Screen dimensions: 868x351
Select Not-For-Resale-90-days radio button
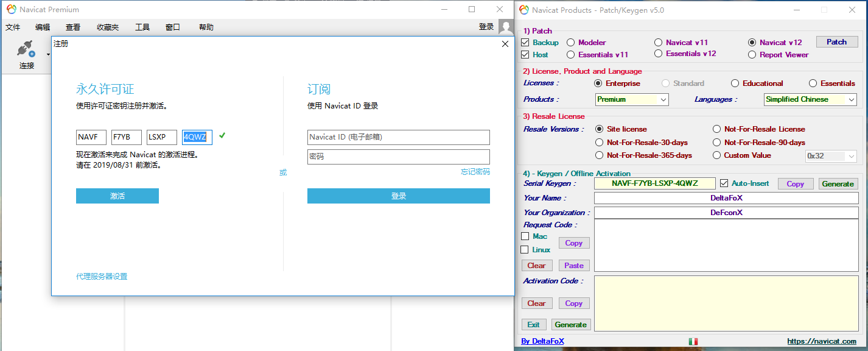coord(716,143)
